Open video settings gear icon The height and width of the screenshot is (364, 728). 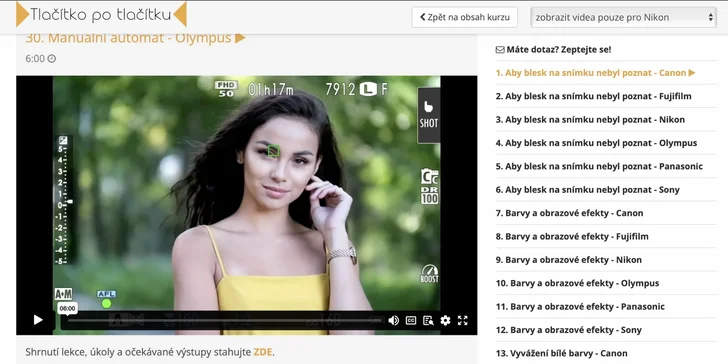pyautogui.click(x=445, y=320)
